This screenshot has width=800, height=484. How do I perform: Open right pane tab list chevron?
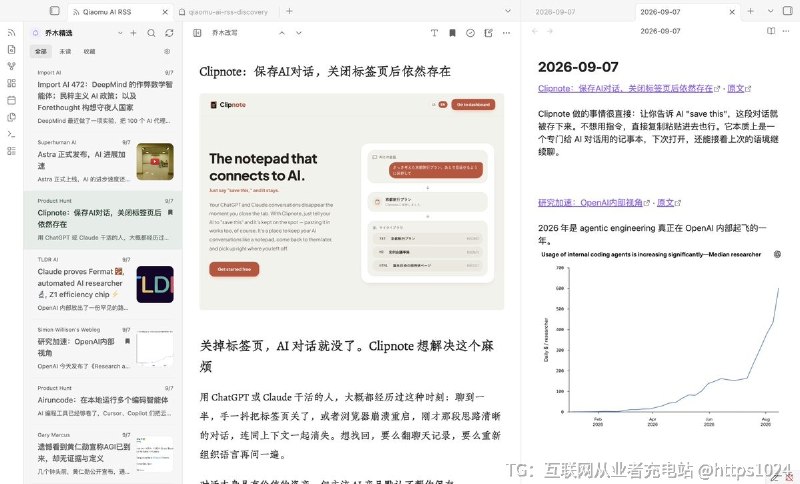click(x=770, y=11)
